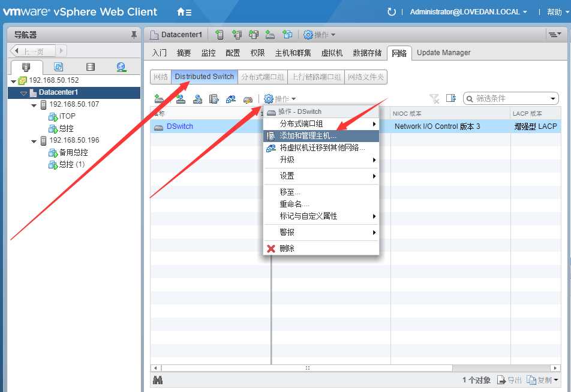This screenshot has width=571, height=392.
Task: Click the panel options icon at top right
Action: [x=555, y=35]
